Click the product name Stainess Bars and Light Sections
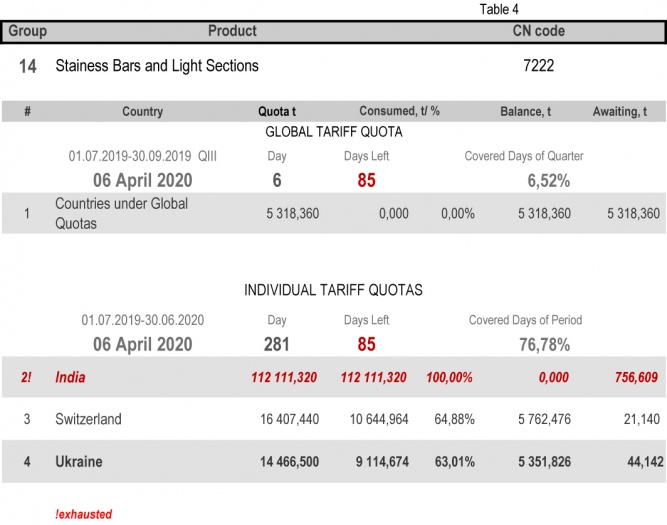 pyautogui.click(x=157, y=66)
